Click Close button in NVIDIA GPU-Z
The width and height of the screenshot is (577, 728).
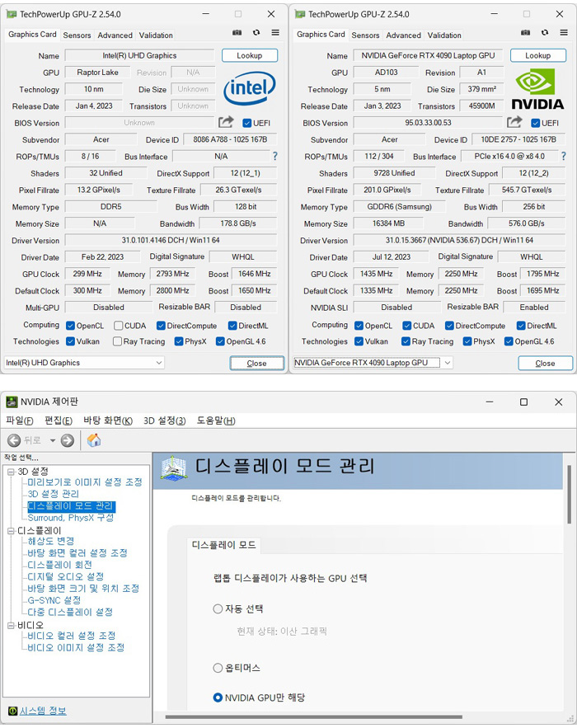pyautogui.click(x=546, y=363)
